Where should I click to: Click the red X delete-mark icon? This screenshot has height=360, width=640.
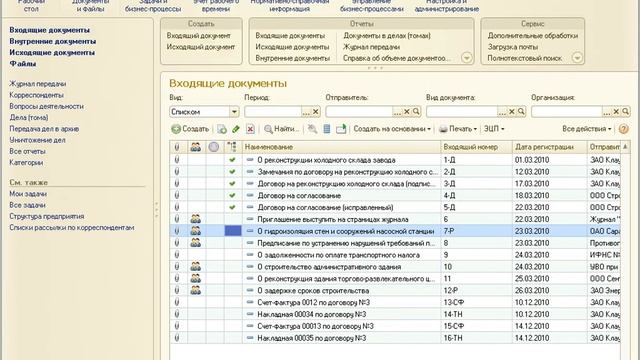pos(250,129)
